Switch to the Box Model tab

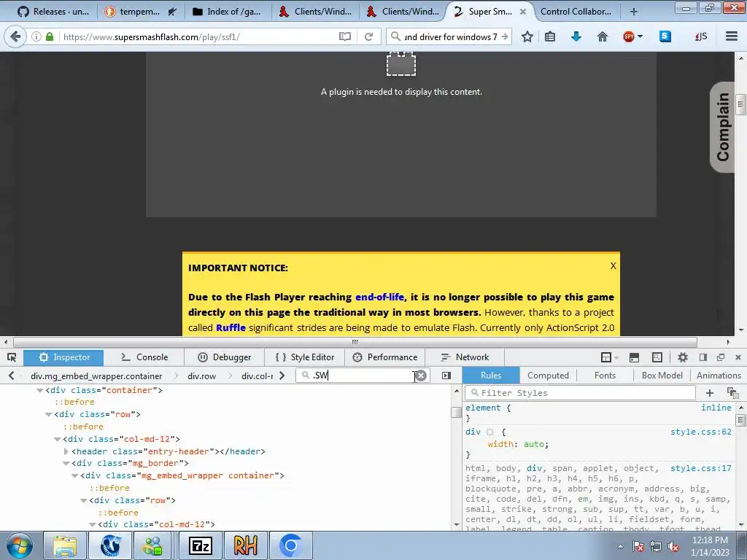662,376
